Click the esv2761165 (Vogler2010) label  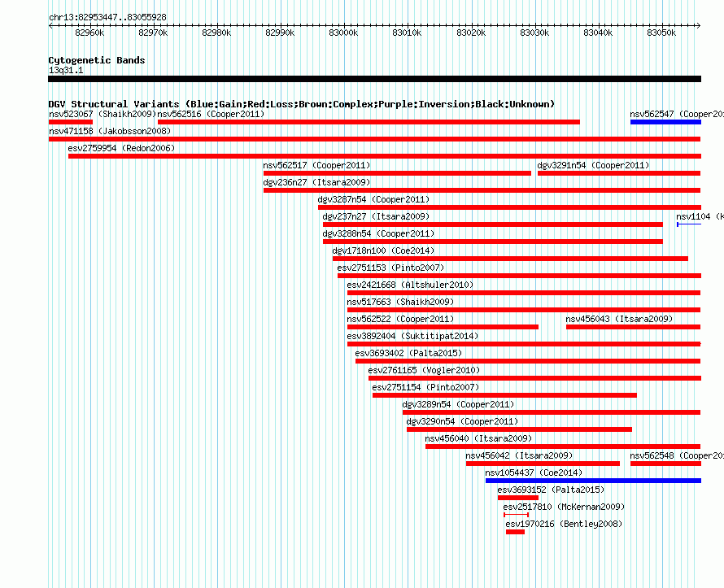pyautogui.click(x=424, y=370)
